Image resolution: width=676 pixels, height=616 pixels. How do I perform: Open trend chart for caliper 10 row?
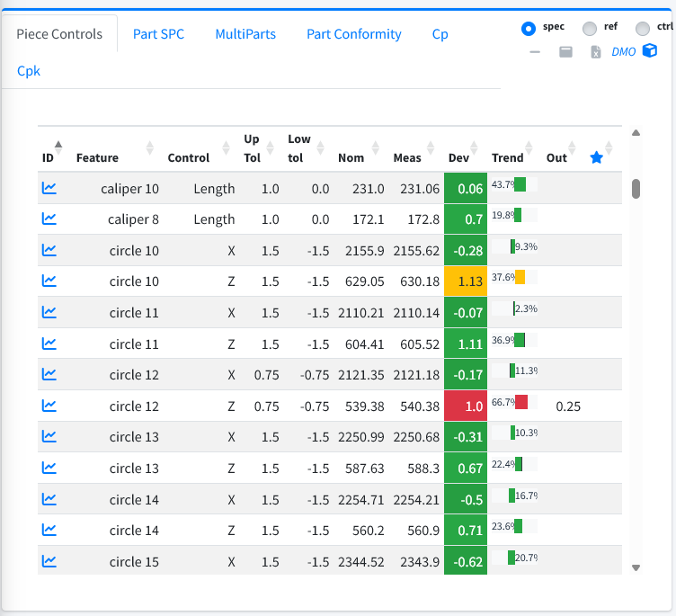[49, 188]
